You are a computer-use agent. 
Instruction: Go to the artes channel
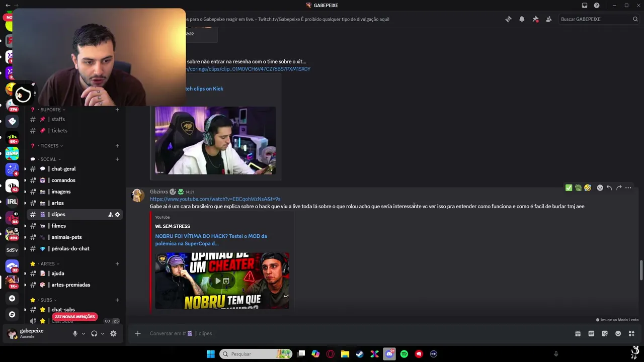(x=74, y=203)
